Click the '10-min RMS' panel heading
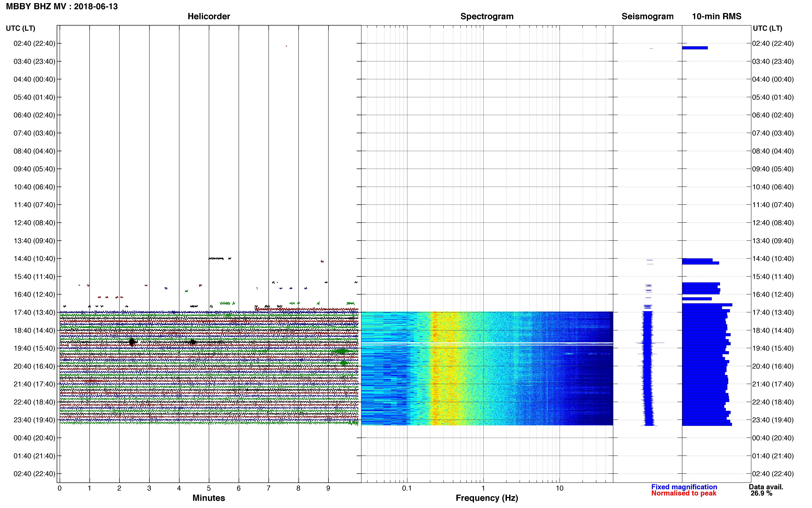812x508 pixels. pos(717,16)
